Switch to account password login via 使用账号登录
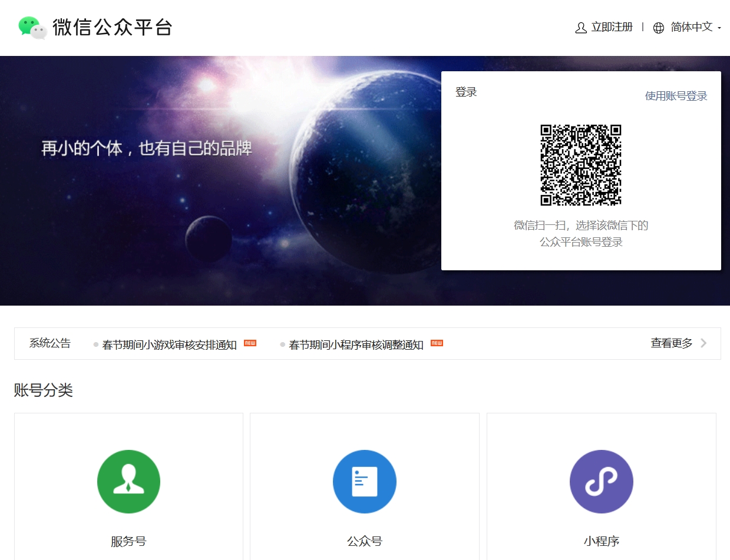Viewport: 730px width, 560px height. (676, 95)
